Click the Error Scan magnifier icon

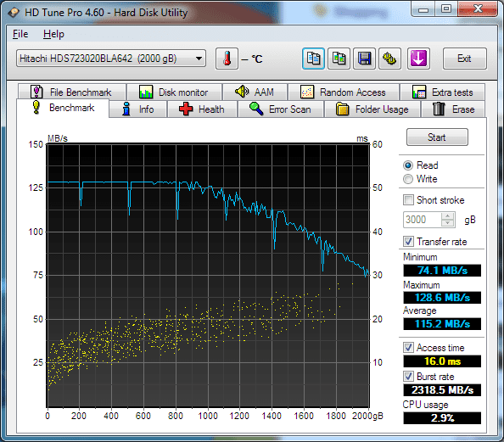pyautogui.click(x=256, y=109)
